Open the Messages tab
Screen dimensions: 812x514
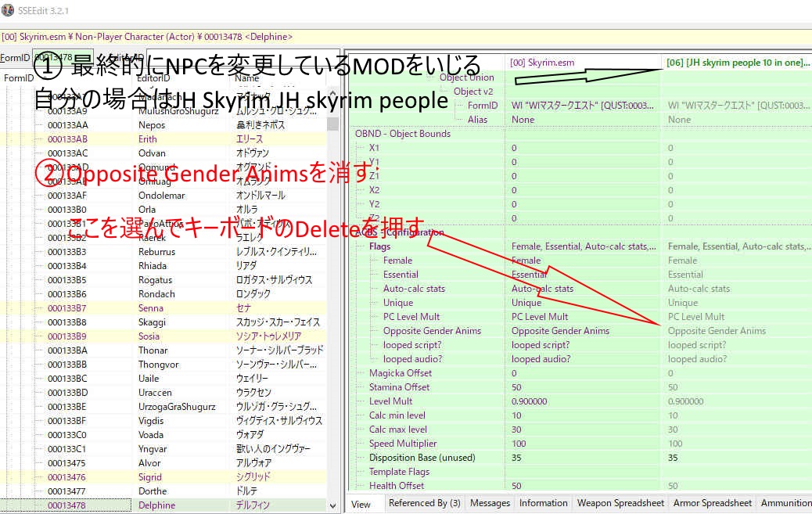point(490,503)
